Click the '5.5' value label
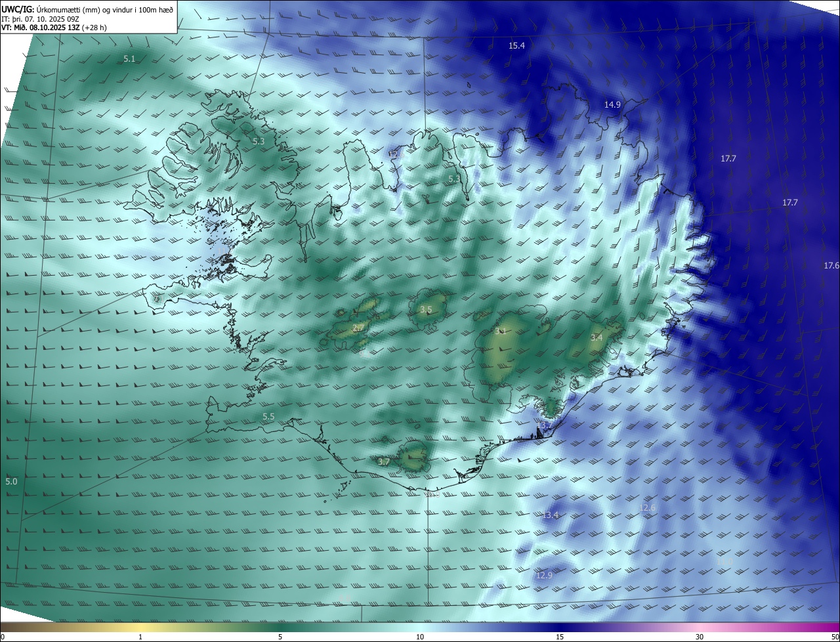 click(268, 417)
